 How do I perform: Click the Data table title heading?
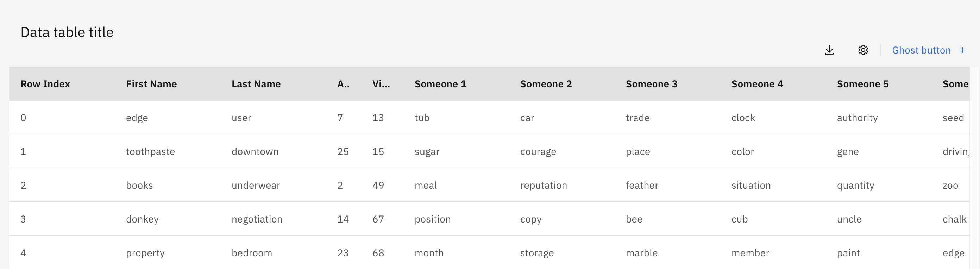[67, 32]
